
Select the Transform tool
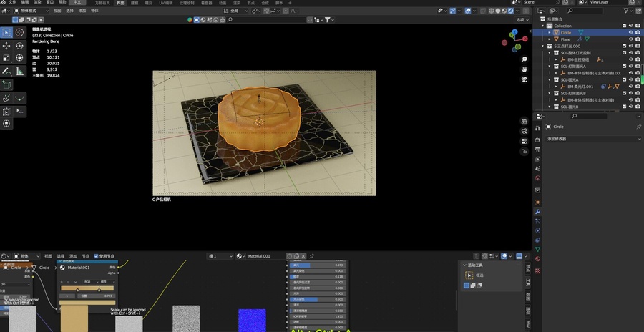tap(19, 58)
